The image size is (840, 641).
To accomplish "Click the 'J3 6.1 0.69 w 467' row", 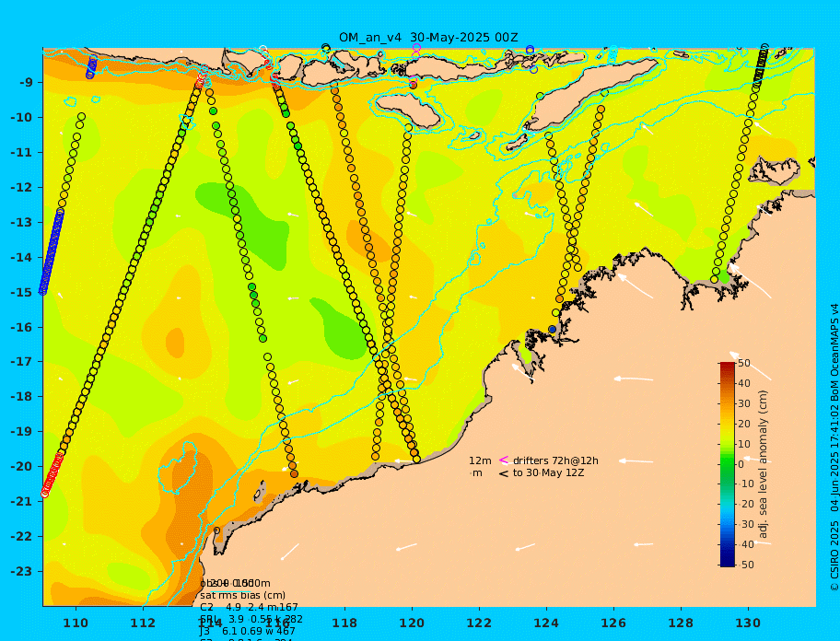I will click(x=248, y=632).
